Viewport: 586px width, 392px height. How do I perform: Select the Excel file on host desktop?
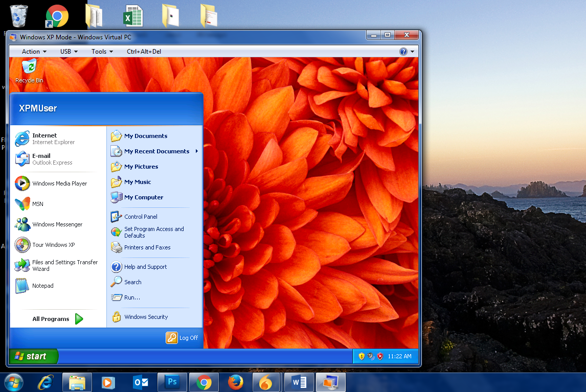coord(133,16)
